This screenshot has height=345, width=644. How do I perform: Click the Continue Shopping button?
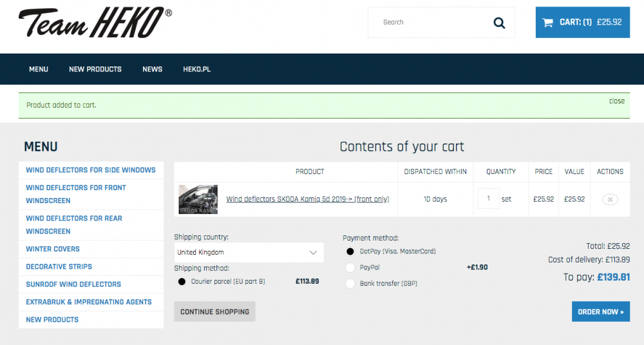point(215,311)
